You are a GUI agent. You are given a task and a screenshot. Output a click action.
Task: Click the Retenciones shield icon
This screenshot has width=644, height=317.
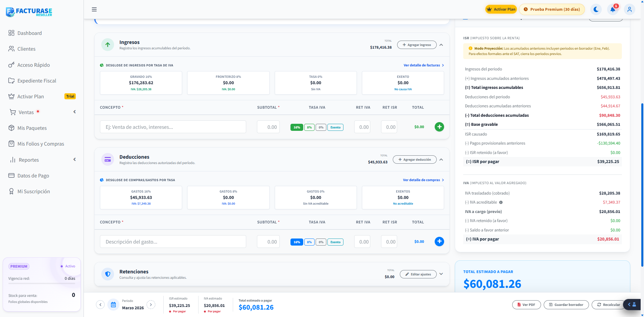click(108, 274)
